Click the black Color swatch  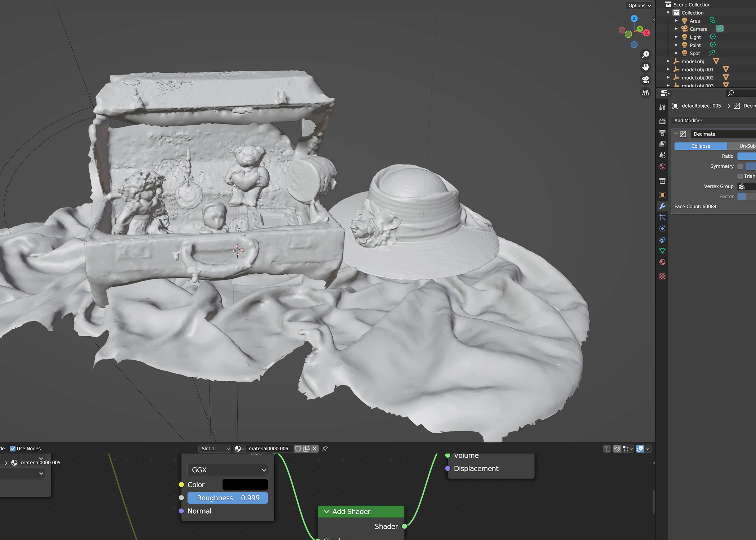pos(245,485)
